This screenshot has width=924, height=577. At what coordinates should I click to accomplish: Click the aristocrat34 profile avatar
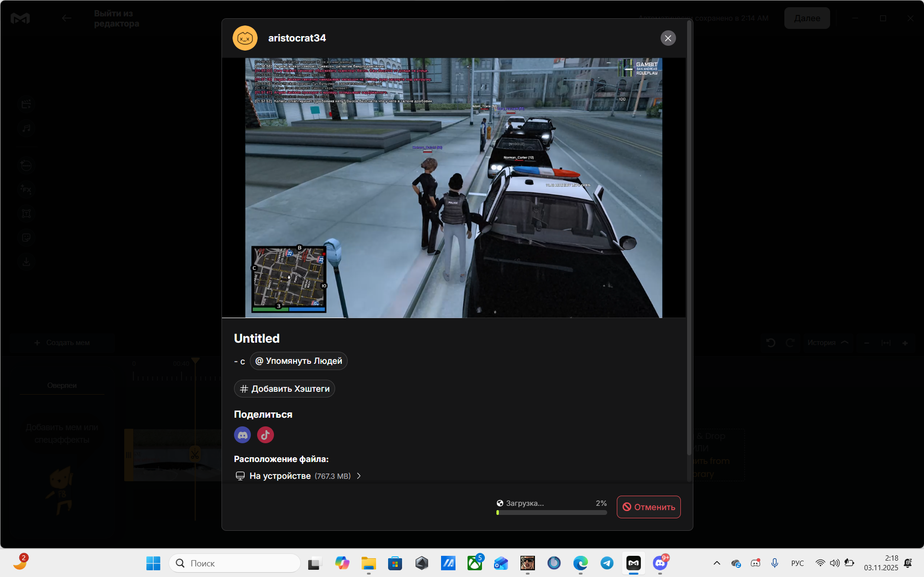coord(245,38)
